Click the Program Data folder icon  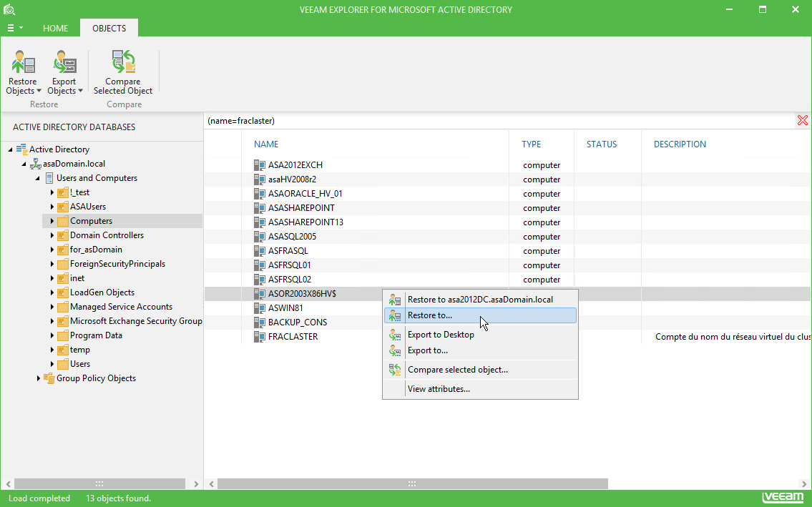pyautogui.click(x=63, y=335)
